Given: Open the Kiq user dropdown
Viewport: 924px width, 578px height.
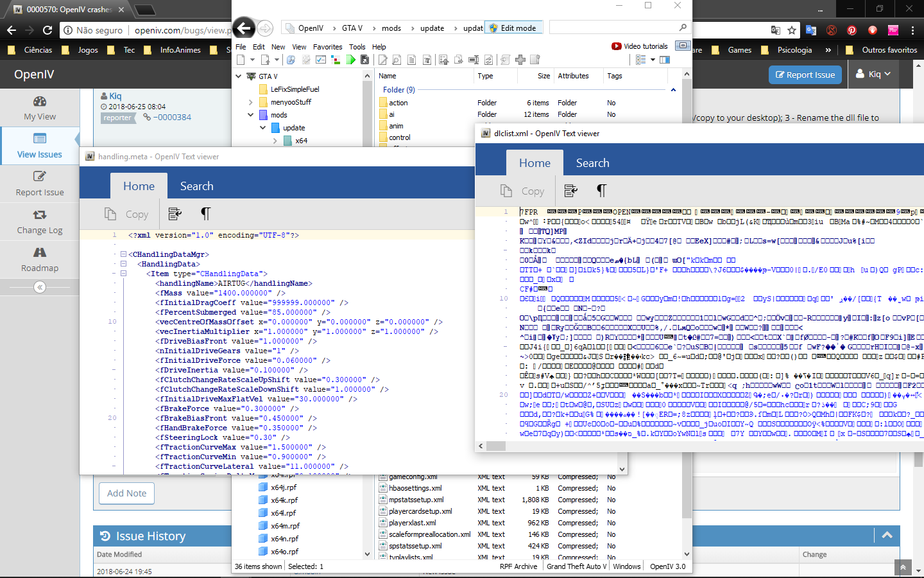Looking at the screenshot, I should pyautogui.click(x=873, y=74).
